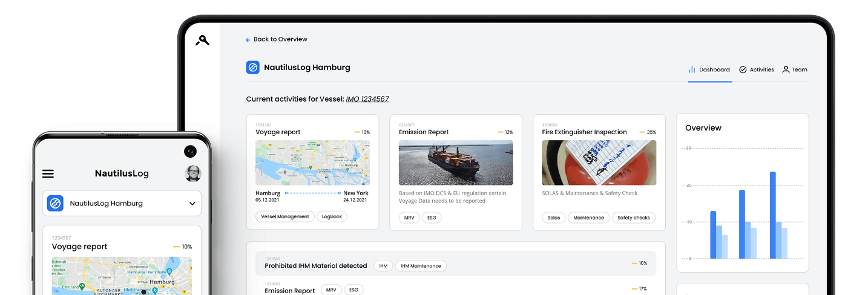This screenshot has height=295, width=868.
Task: Open the Emission Report list row
Action: click(x=456, y=288)
